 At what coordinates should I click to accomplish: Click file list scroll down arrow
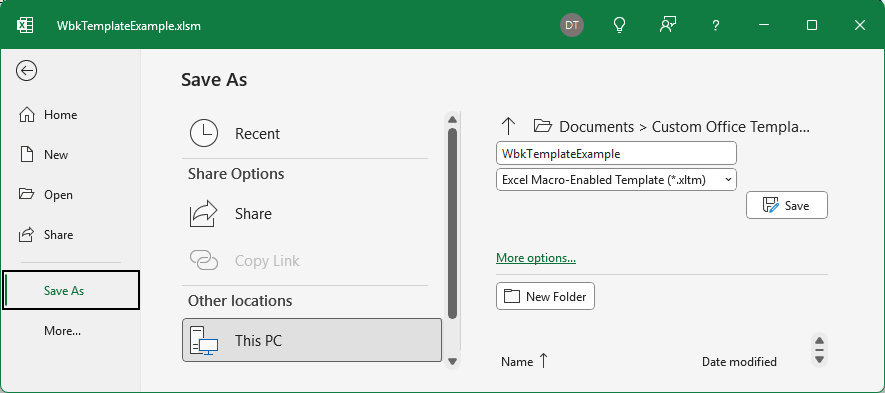point(820,359)
